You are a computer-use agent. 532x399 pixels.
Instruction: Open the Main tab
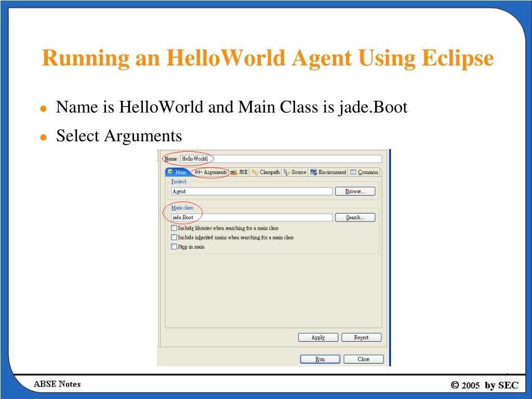(x=177, y=172)
